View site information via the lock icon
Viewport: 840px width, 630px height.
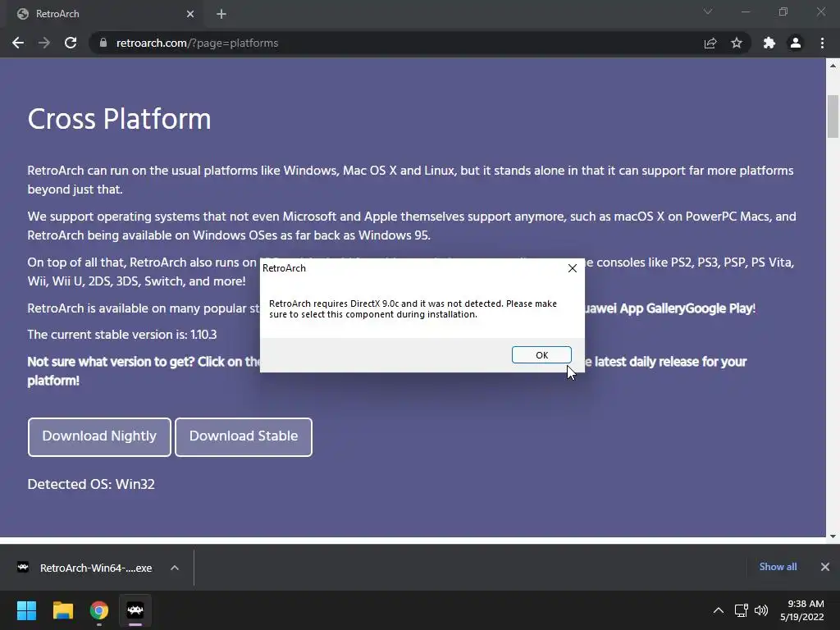pos(103,43)
